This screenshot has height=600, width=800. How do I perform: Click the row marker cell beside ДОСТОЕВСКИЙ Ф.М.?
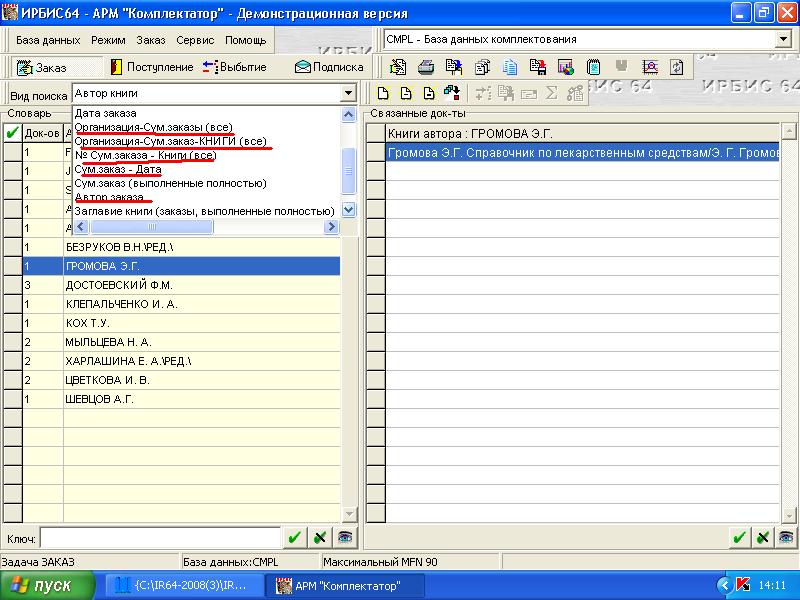pyautogui.click(x=12, y=285)
